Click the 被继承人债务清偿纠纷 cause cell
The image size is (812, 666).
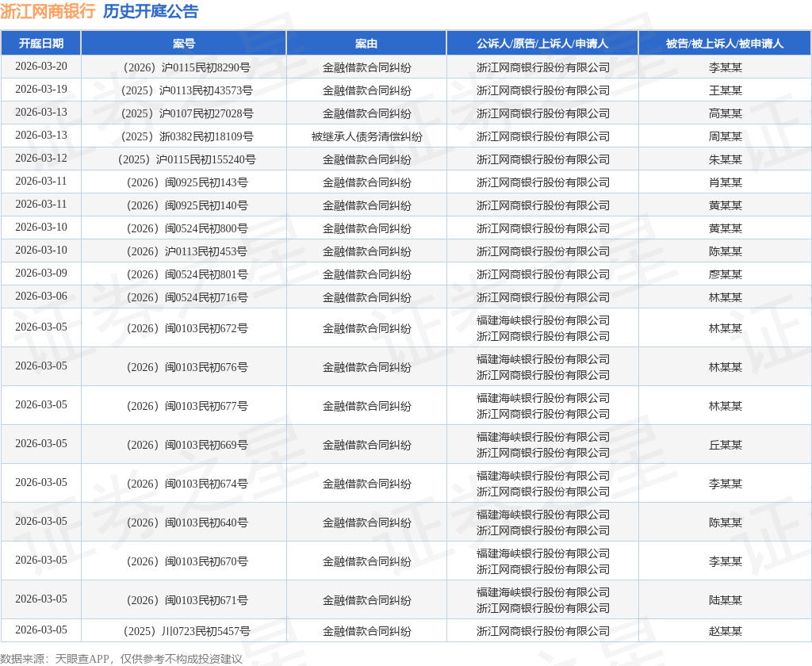click(x=366, y=136)
